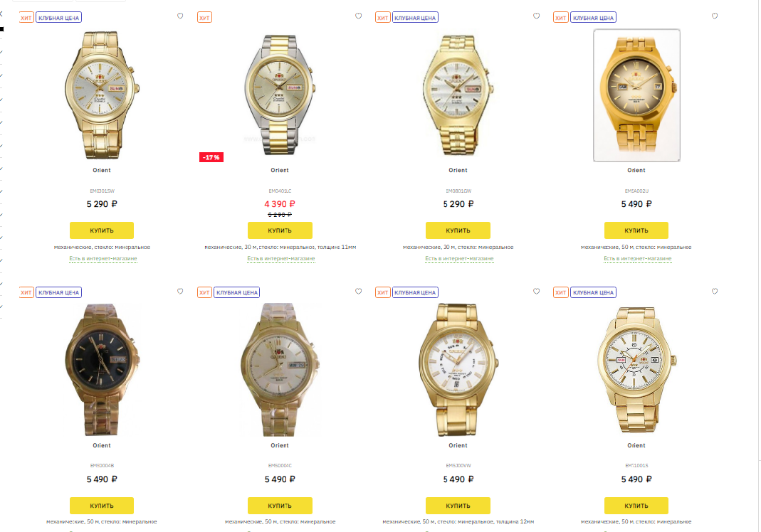Buy the EM0301SW watch for 5 290 ₽

pos(101,230)
